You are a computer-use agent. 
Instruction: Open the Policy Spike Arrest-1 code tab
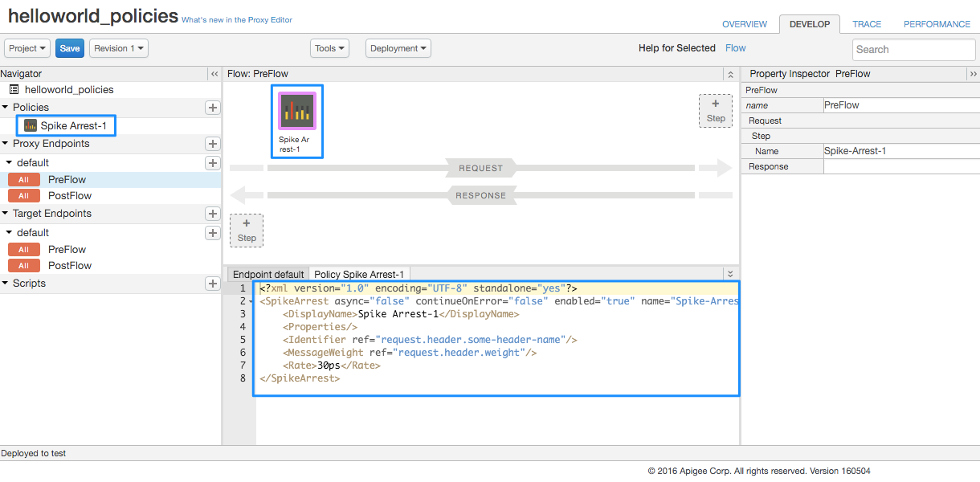pyautogui.click(x=358, y=273)
